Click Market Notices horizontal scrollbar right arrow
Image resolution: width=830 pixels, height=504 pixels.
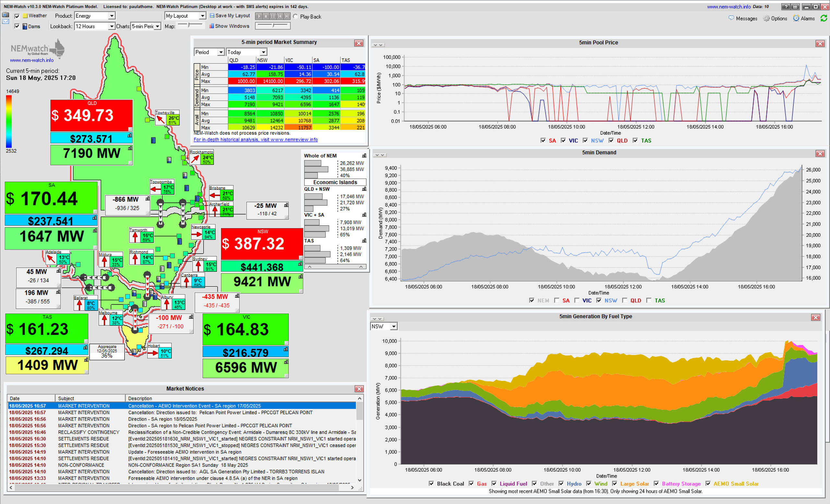[352, 487]
